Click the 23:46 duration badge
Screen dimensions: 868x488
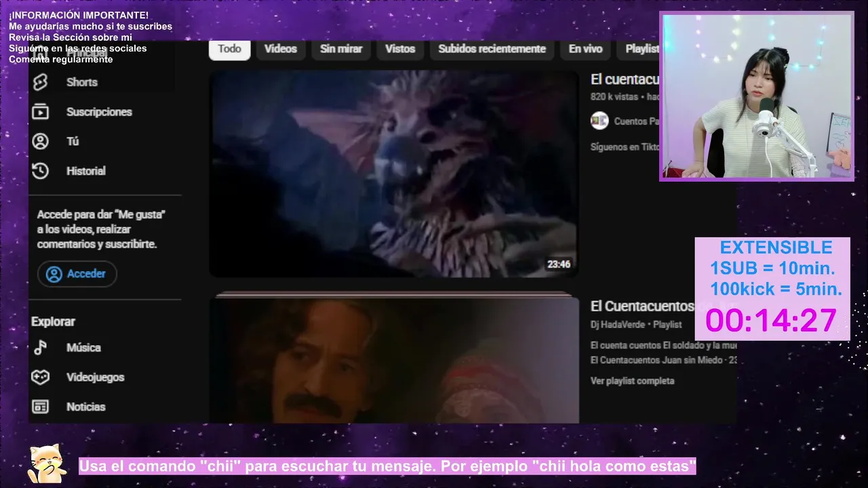[558, 264]
